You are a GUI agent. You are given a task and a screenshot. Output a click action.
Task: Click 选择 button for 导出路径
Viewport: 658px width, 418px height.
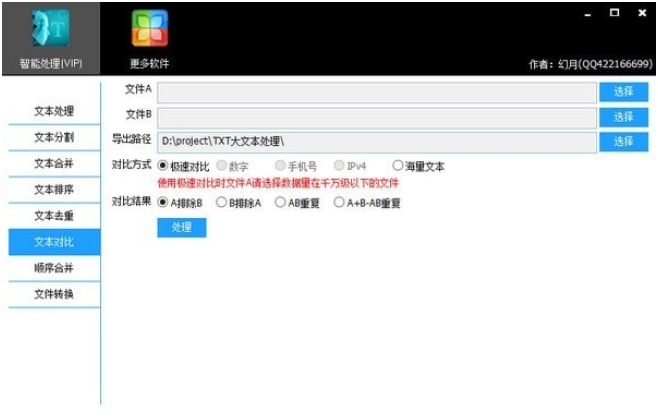pyautogui.click(x=624, y=142)
